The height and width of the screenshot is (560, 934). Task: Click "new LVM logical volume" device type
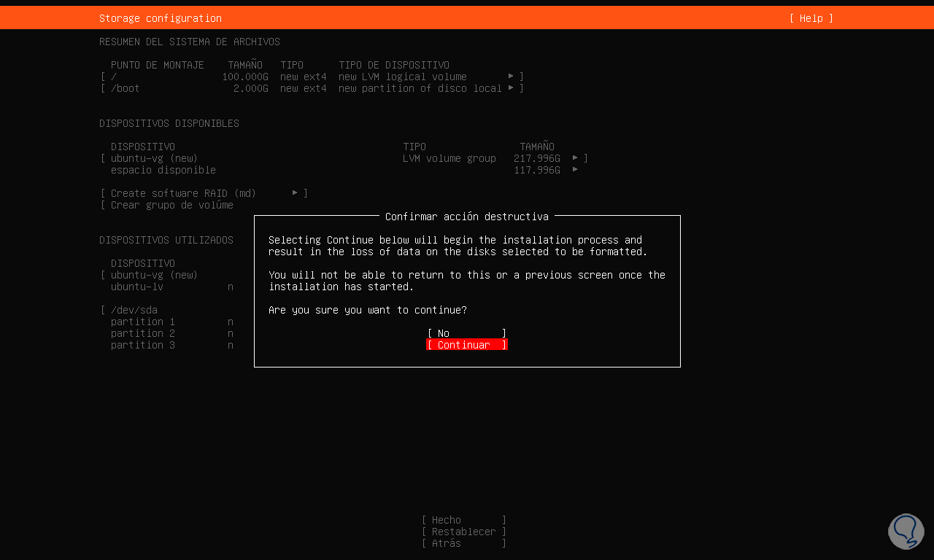[403, 77]
